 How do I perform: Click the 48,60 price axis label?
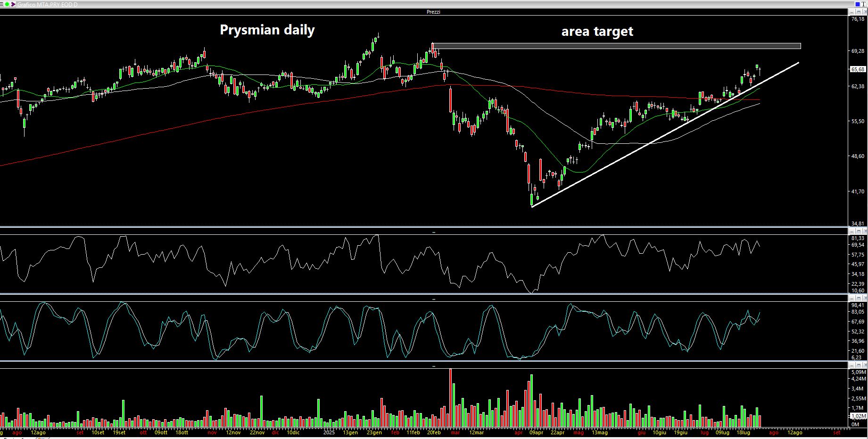click(x=858, y=156)
